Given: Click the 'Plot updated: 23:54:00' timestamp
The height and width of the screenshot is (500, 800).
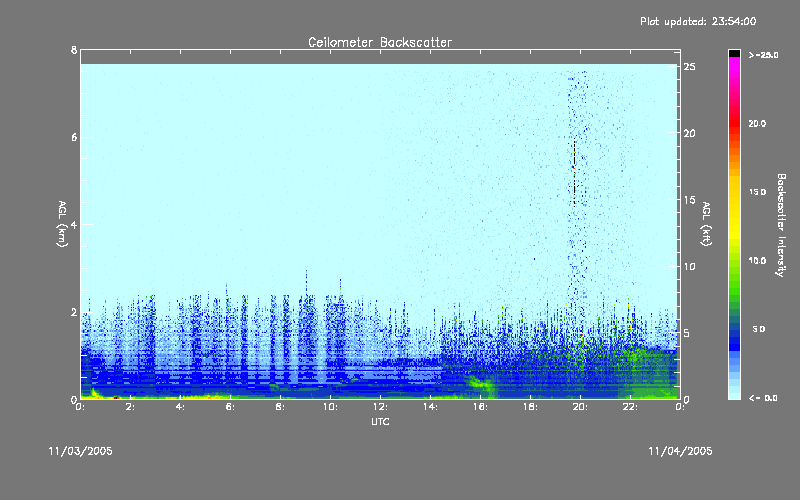Looking at the screenshot, I should 698,21.
